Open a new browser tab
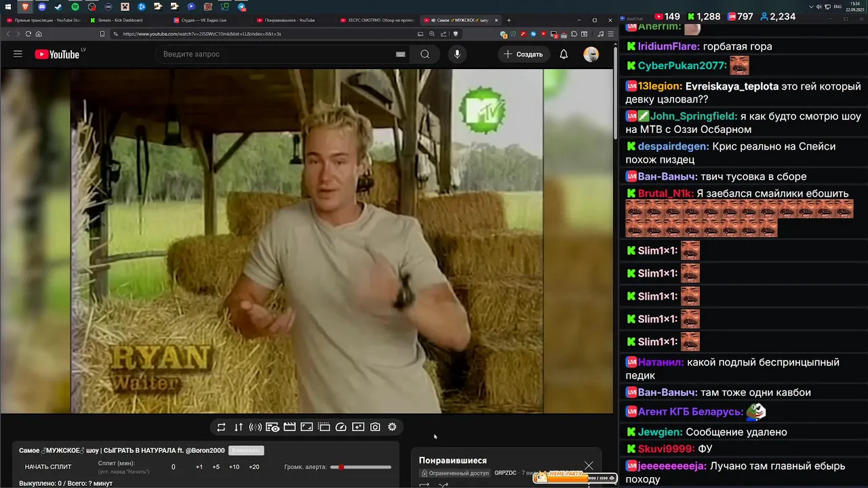This screenshot has height=488, width=868. [509, 20]
